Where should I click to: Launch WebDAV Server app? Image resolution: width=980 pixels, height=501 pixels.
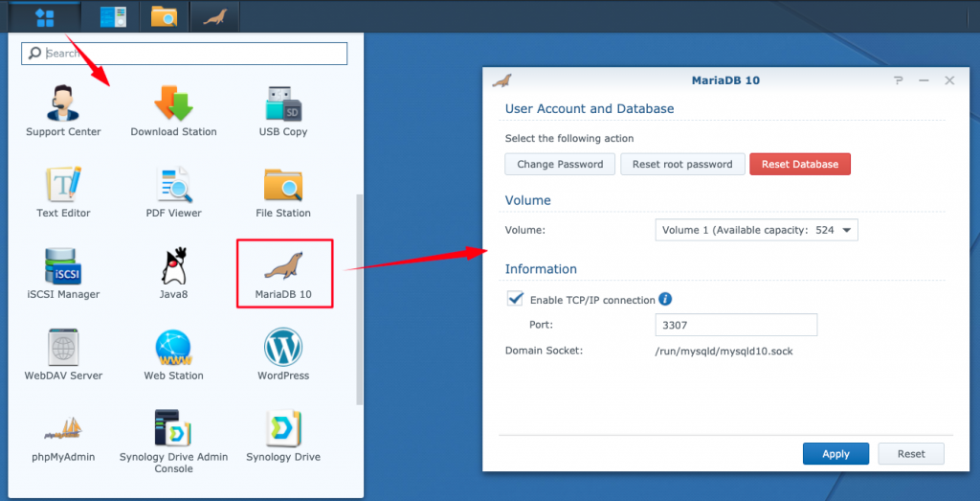tap(63, 354)
